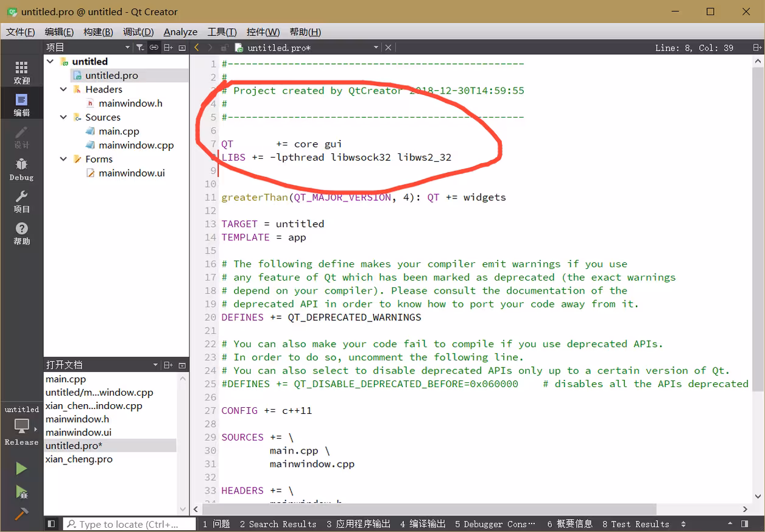The width and height of the screenshot is (765, 532).
Task: Toggle the left sidebar from status bar
Action: tap(51, 523)
